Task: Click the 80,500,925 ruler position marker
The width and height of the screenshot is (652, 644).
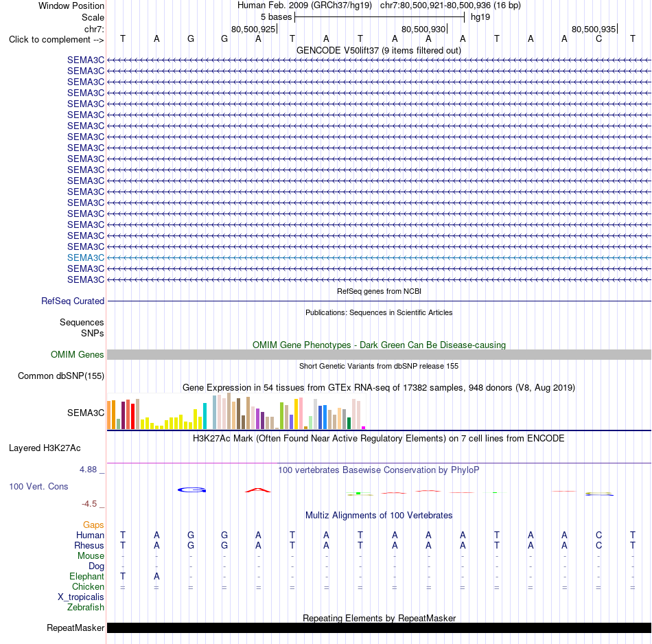Action: [x=253, y=29]
